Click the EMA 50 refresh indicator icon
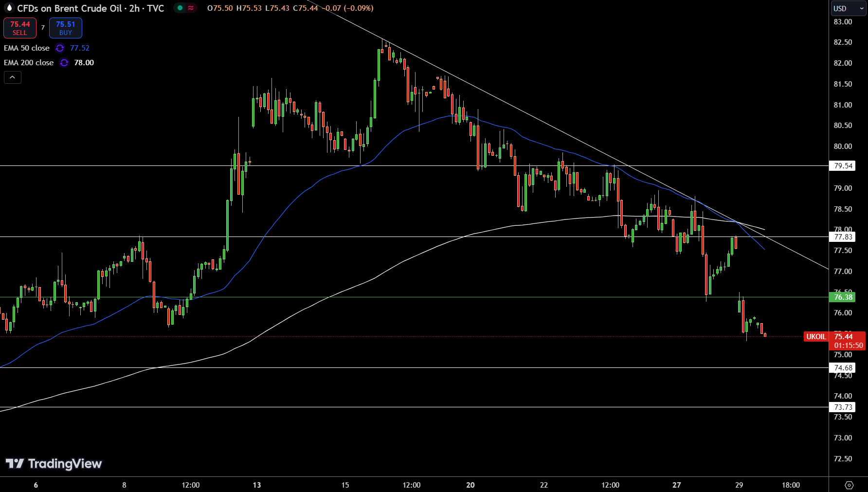This screenshot has height=492, width=868. click(60, 48)
